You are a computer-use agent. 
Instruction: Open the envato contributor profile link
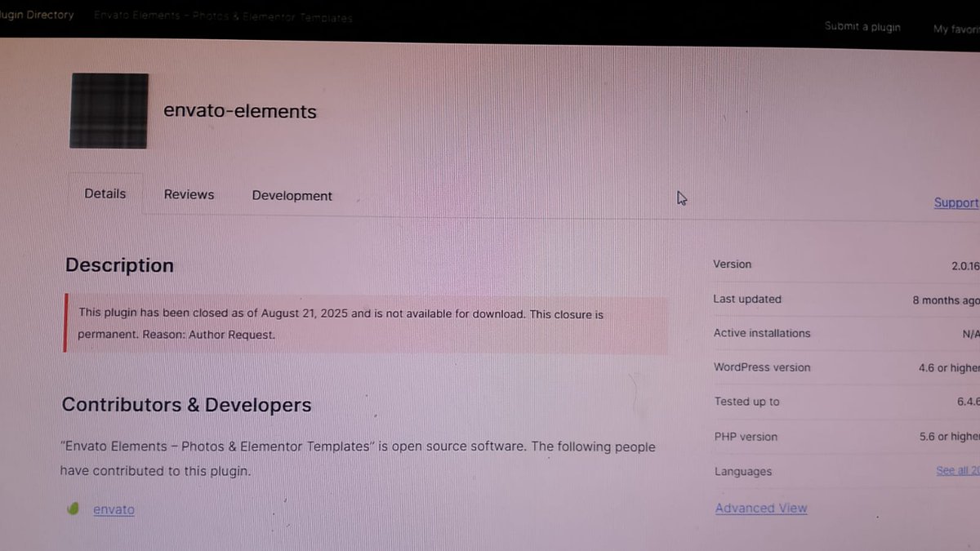[x=114, y=509]
